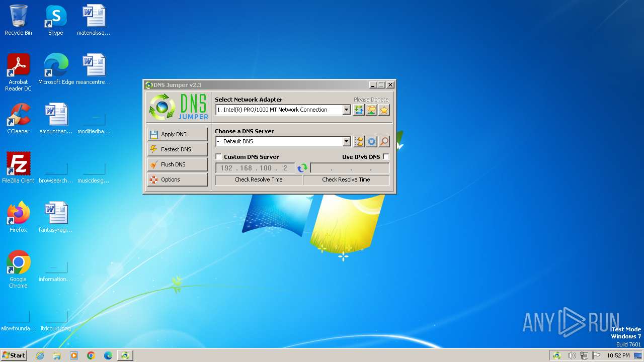
Task: Select the meancentre Word document icon
Action: tap(94, 69)
